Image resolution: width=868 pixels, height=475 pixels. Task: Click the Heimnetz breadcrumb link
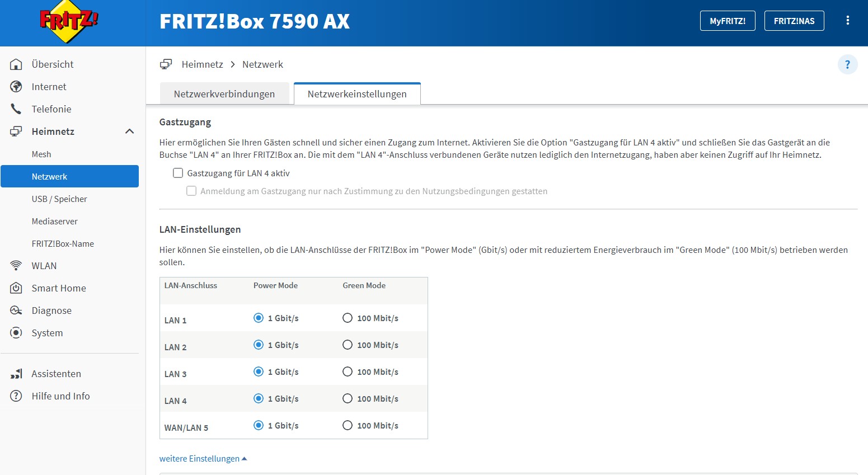coord(203,64)
